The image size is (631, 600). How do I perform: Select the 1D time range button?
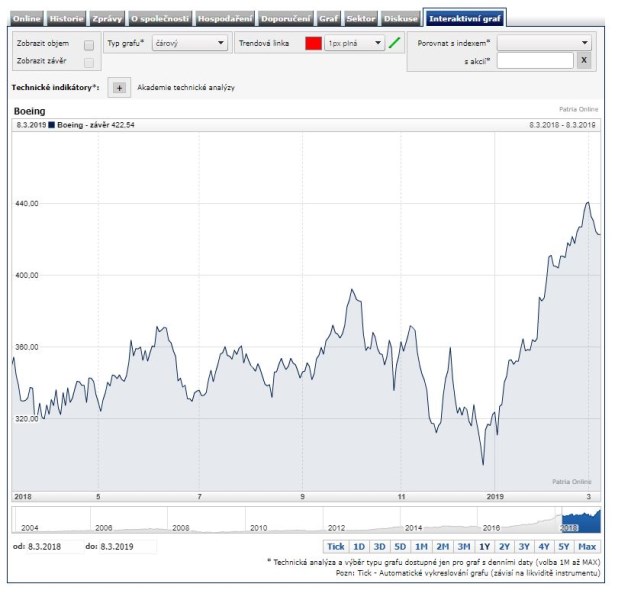(359, 546)
